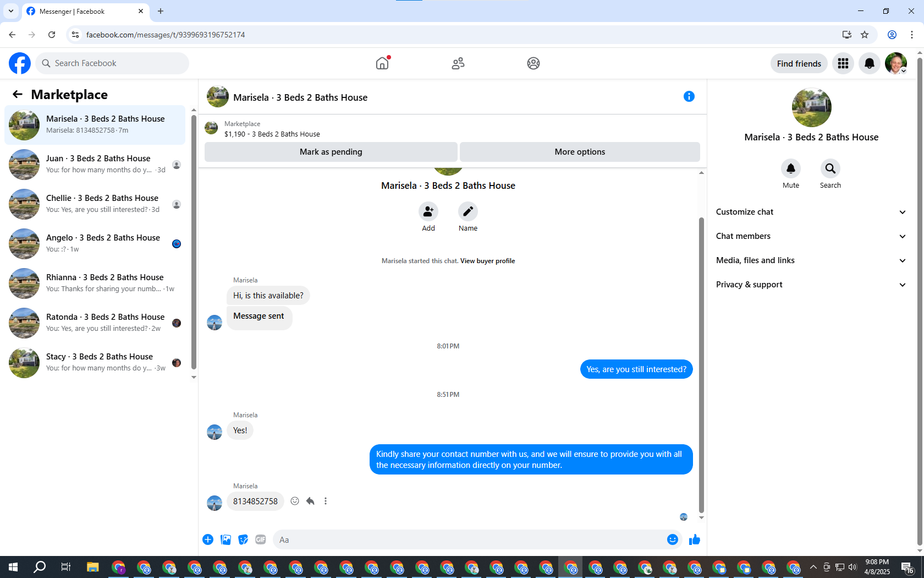Image resolution: width=924 pixels, height=578 pixels.
Task: Open the taskbar clock showing 9:08 PM
Action: [877, 567]
